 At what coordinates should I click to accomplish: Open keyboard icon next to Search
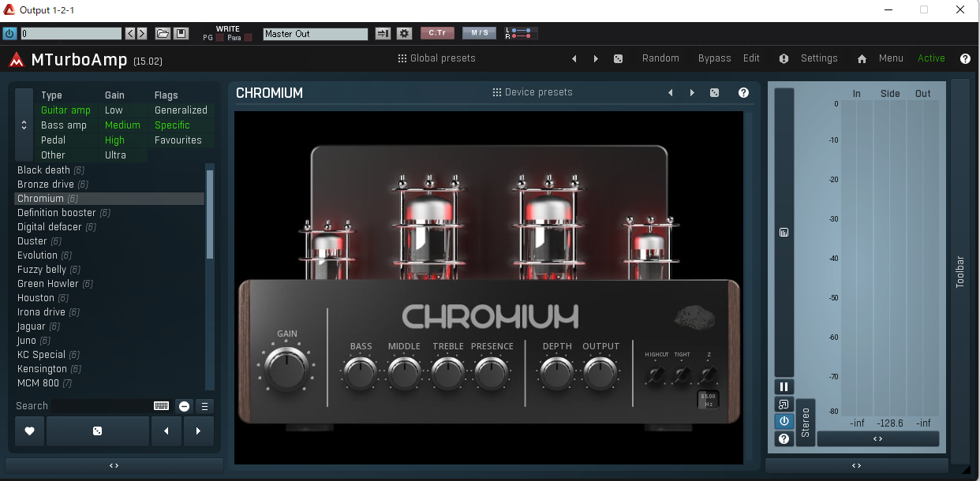161,406
